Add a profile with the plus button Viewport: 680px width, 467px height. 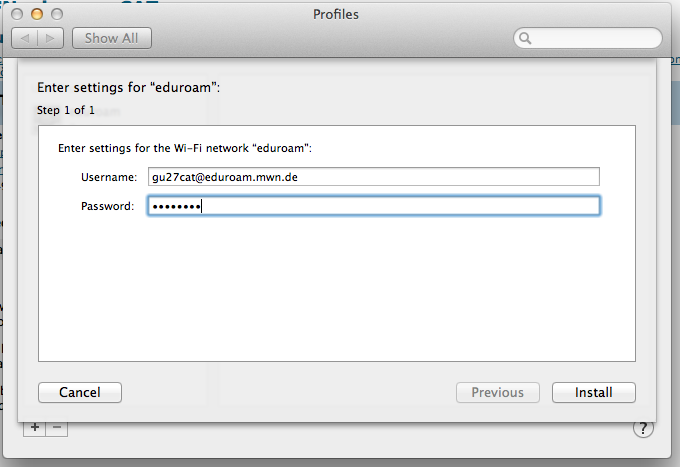(35, 427)
